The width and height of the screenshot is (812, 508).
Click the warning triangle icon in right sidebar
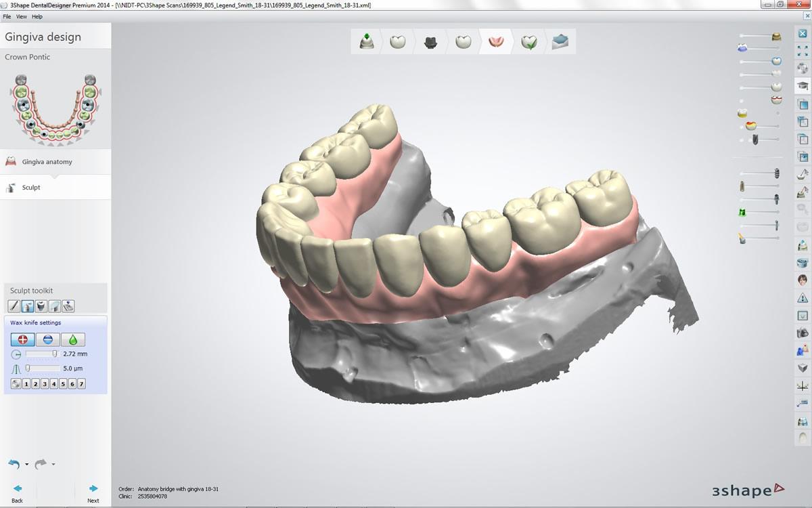pos(802,298)
